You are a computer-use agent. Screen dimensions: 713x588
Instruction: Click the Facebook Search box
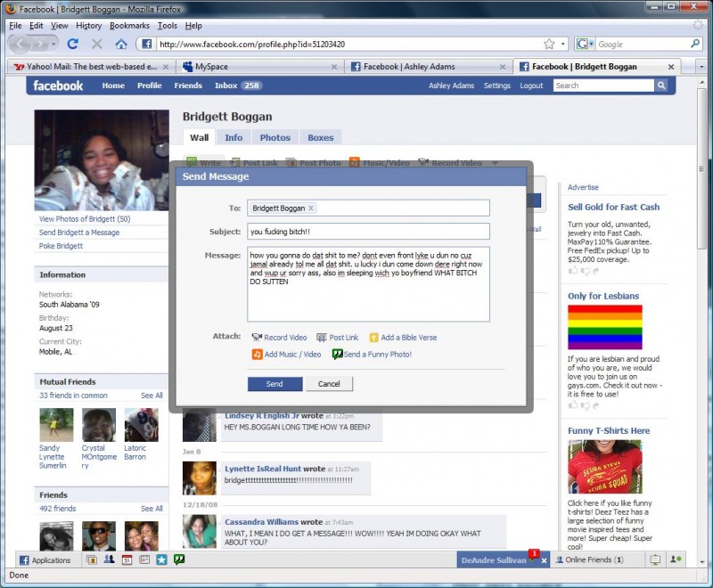(603, 86)
